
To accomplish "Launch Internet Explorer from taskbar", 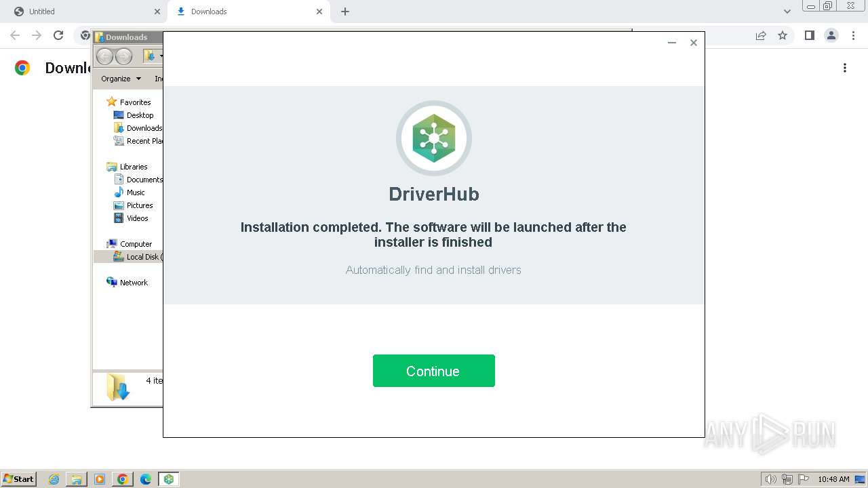I will (x=54, y=479).
